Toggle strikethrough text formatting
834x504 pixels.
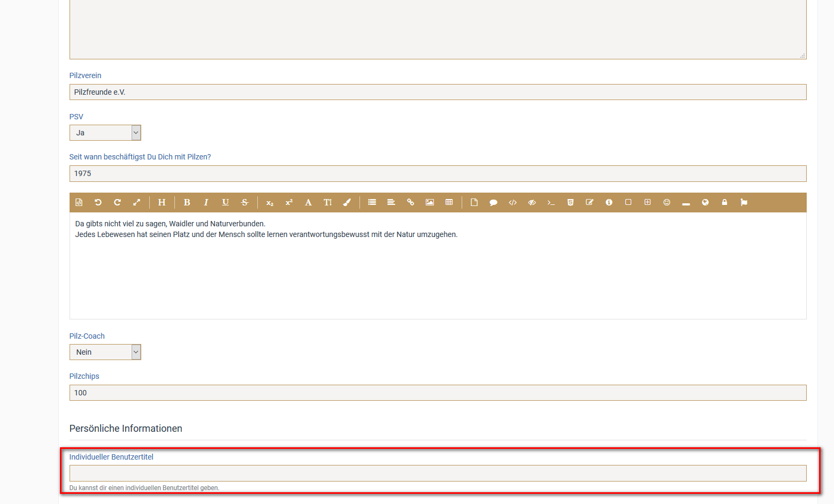click(244, 202)
